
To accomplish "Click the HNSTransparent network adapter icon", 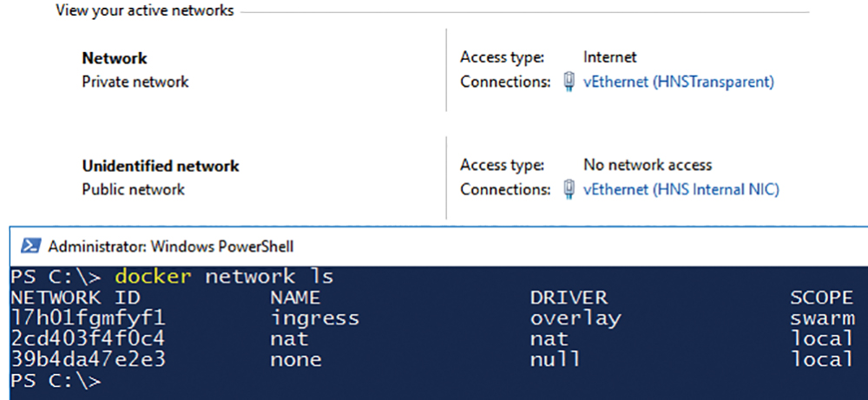I will (x=568, y=82).
